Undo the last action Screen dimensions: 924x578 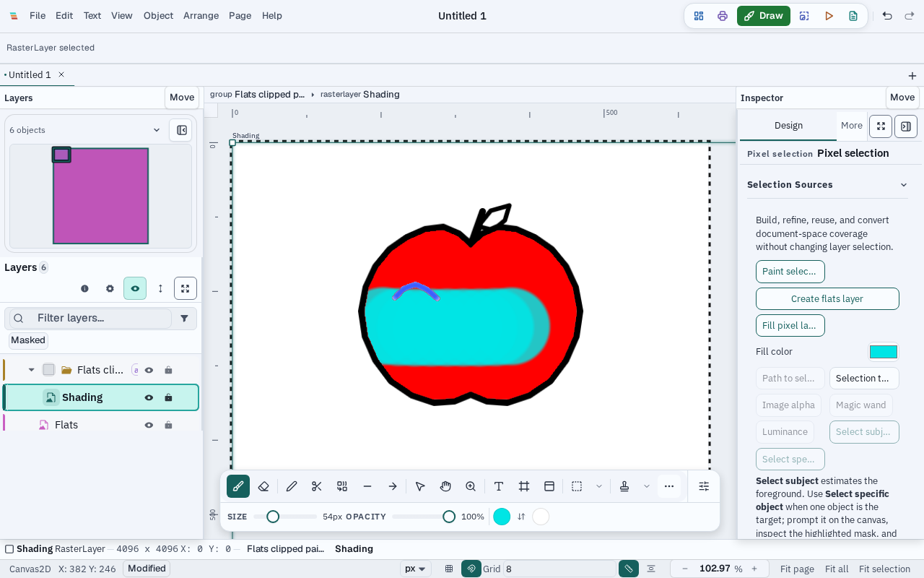(x=887, y=16)
